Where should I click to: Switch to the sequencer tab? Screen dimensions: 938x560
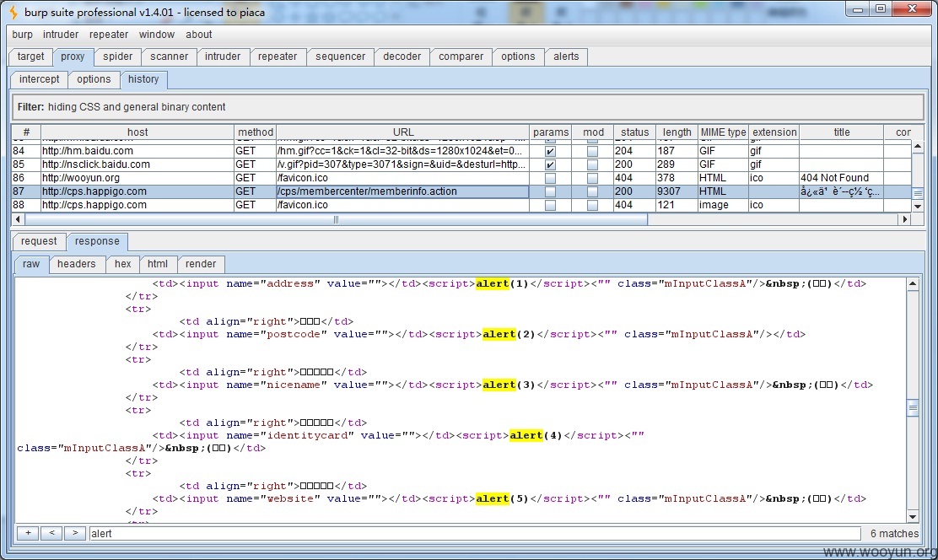(x=341, y=57)
